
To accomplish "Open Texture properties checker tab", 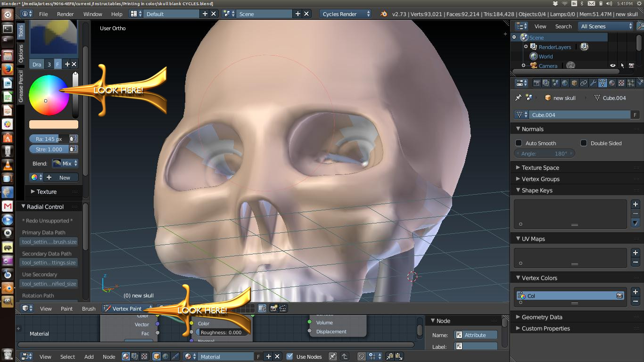I will [621, 83].
